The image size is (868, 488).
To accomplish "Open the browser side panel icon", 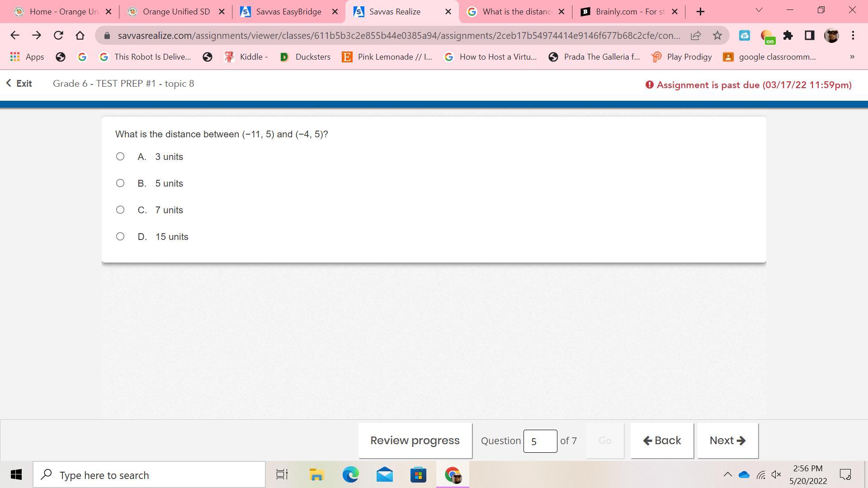I will (809, 35).
